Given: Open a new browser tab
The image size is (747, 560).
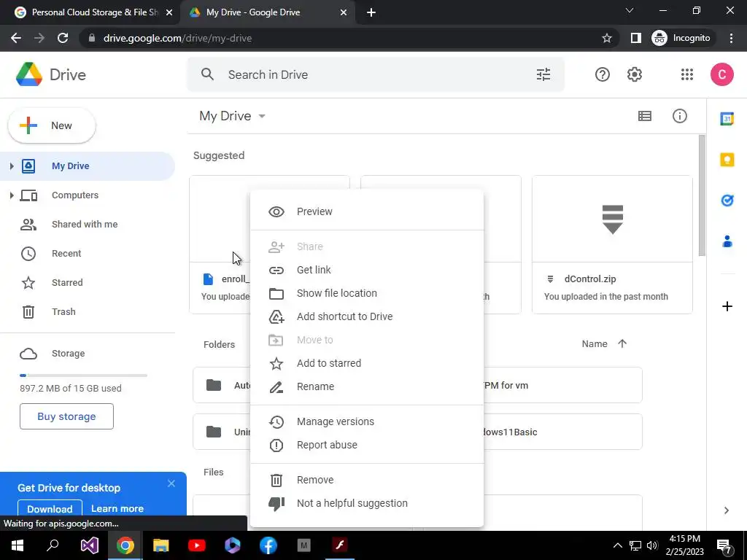Looking at the screenshot, I should 371,12.
